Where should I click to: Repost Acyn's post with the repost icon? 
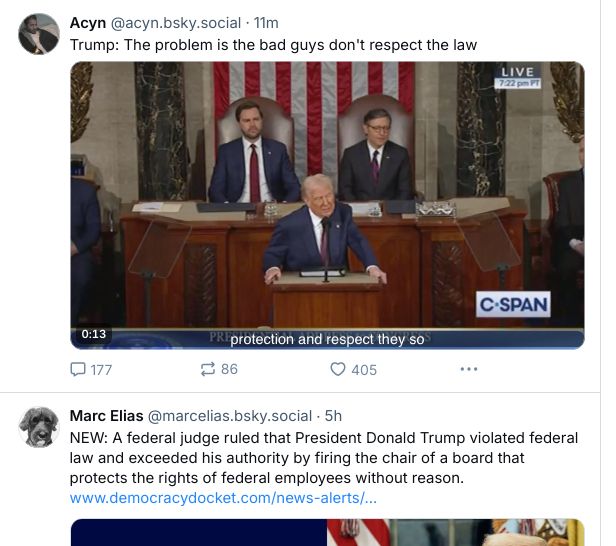coord(208,369)
